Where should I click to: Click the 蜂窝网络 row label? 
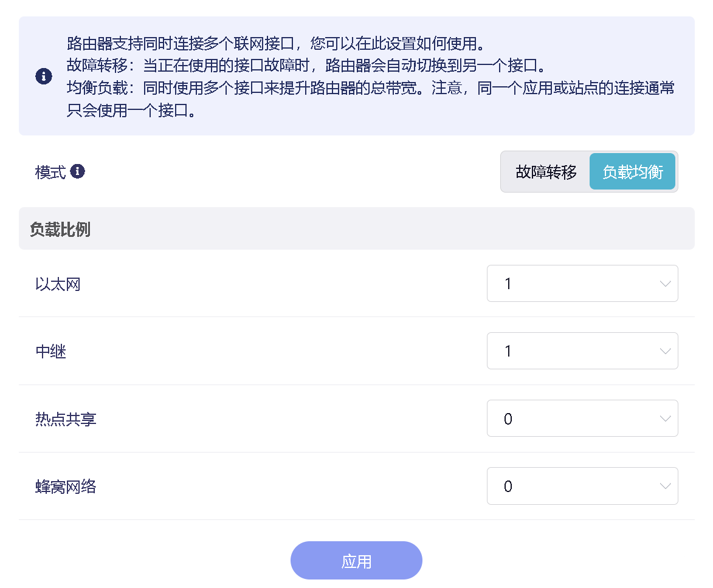coord(66,487)
